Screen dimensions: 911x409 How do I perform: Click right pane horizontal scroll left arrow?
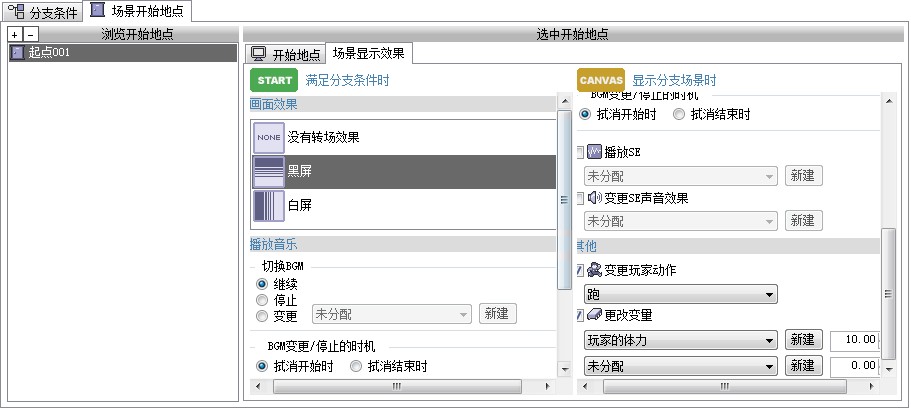[585, 386]
